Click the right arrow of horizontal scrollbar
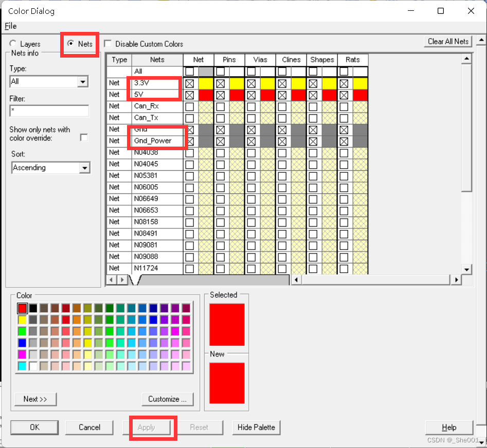The width and height of the screenshot is (487, 448). tap(456, 280)
